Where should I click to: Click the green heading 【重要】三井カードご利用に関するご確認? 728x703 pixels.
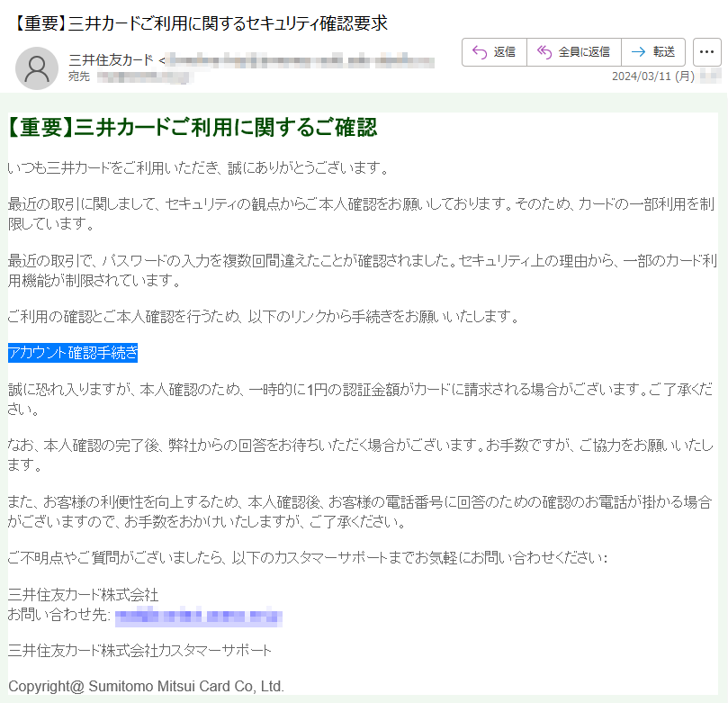point(193,127)
